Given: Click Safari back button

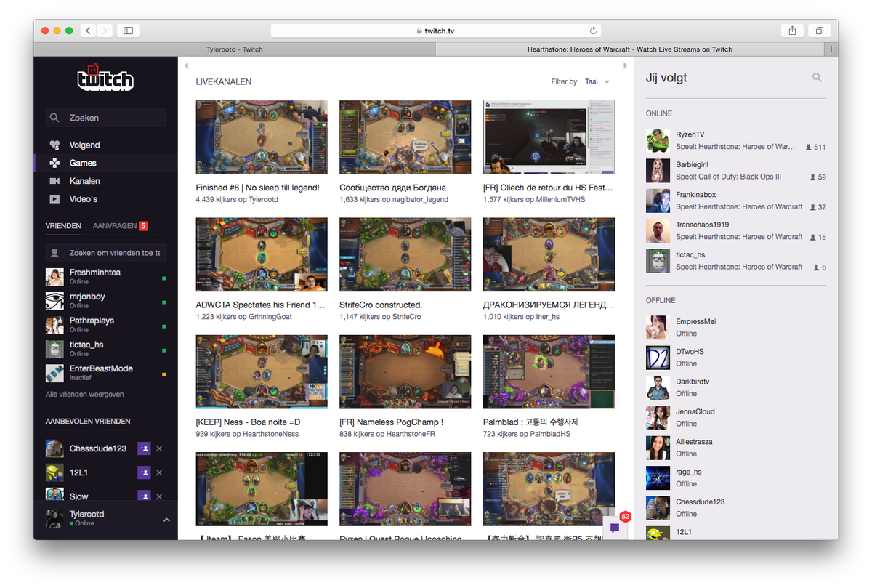Looking at the screenshot, I should coord(88,31).
